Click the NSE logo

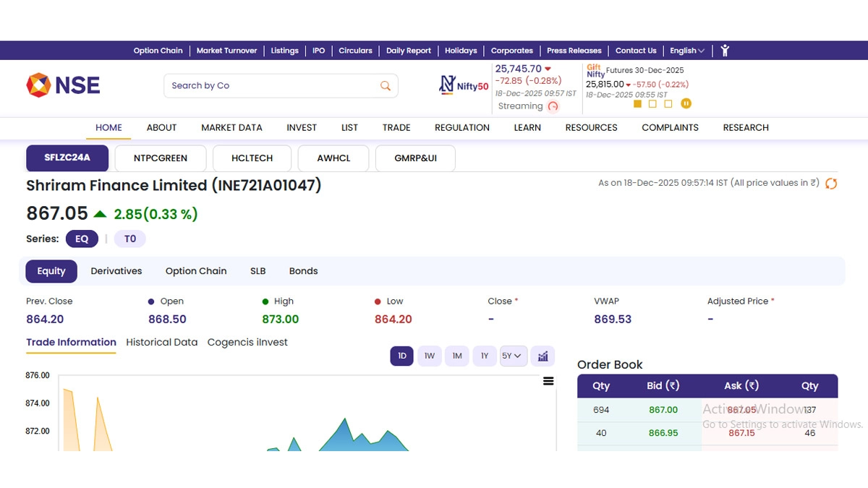pos(63,85)
